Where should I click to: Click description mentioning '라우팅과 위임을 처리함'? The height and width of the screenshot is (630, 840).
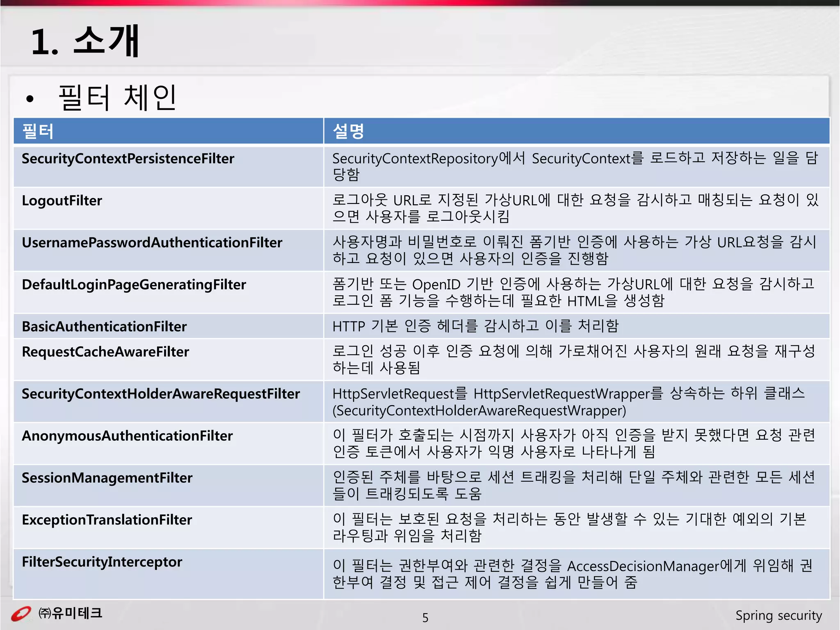coord(577,528)
